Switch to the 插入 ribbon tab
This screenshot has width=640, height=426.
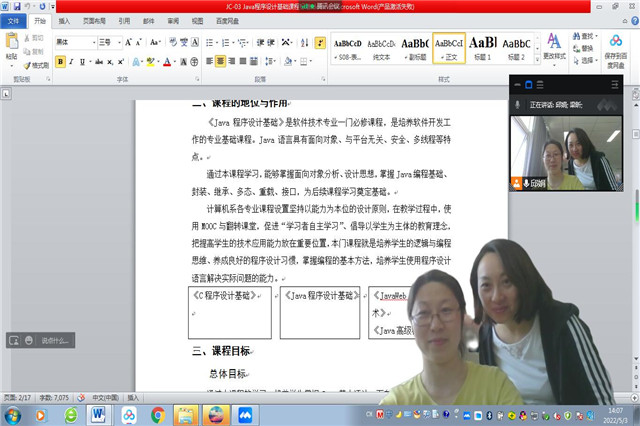pos(64,19)
